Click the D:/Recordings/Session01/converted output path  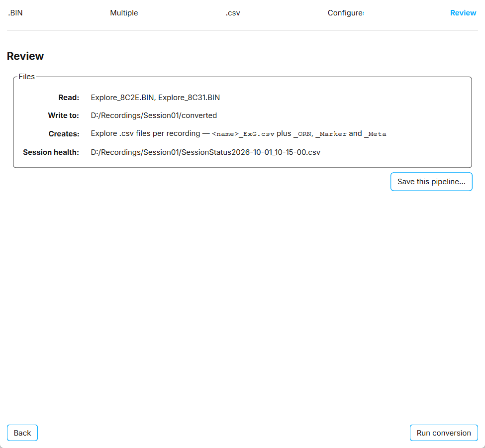(154, 115)
